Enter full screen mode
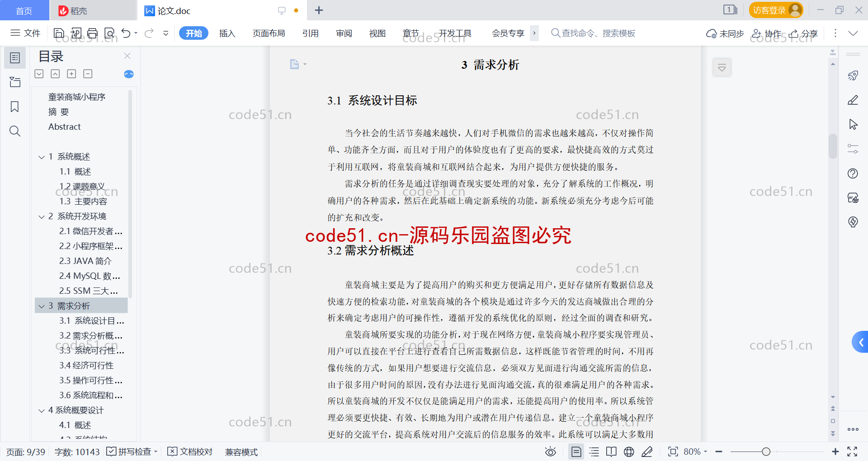The image size is (868, 461). tap(852, 452)
